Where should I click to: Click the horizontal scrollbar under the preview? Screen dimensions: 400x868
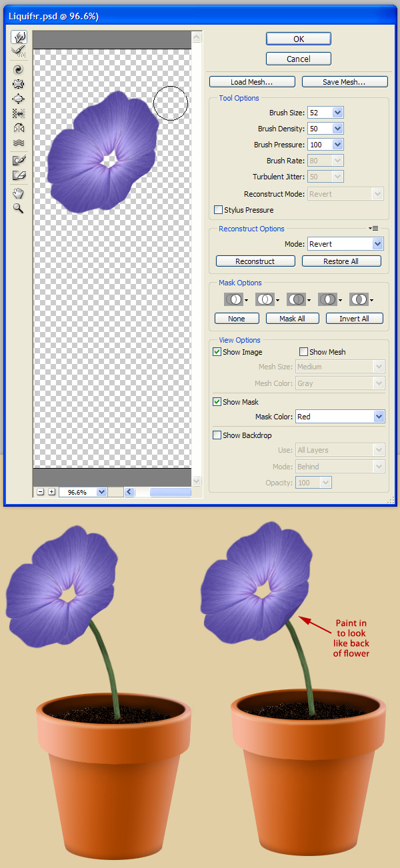(170, 492)
